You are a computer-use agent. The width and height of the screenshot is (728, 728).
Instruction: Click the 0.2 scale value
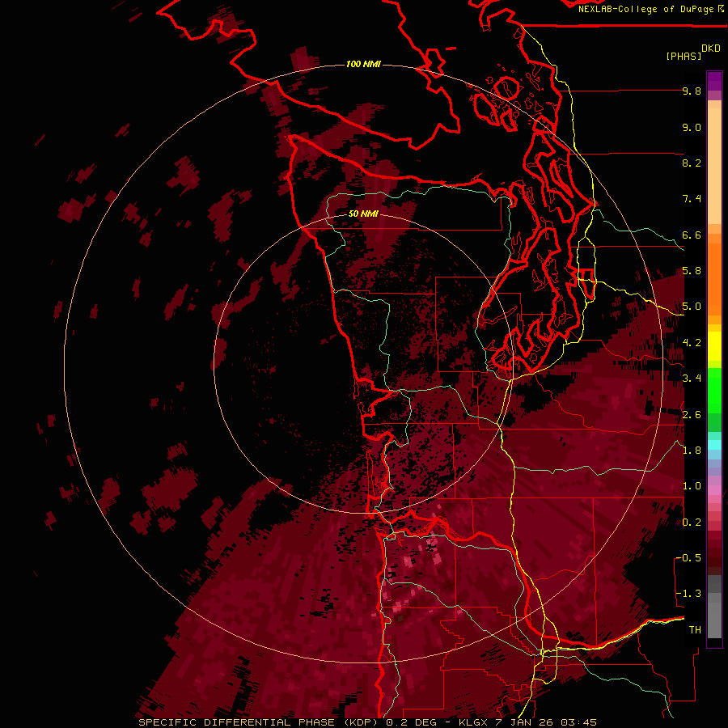[x=692, y=523]
